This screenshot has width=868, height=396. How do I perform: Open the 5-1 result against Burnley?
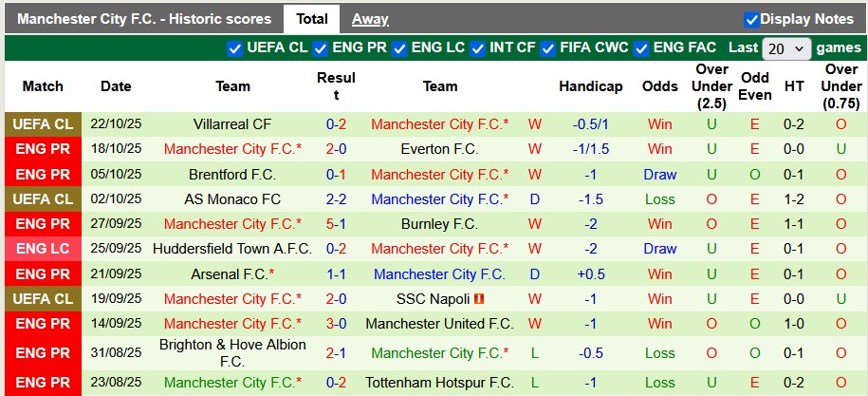click(x=336, y=224)
